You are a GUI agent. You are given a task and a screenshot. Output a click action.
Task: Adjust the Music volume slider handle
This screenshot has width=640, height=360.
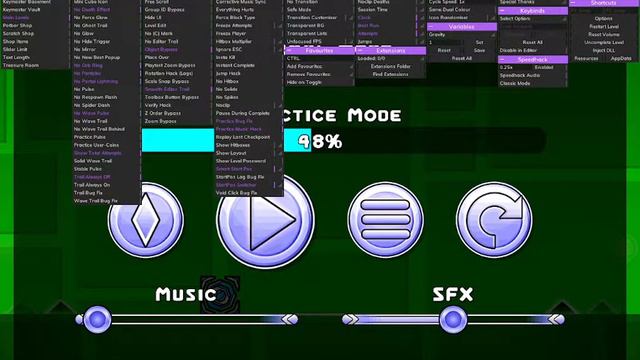click(97, 319)
